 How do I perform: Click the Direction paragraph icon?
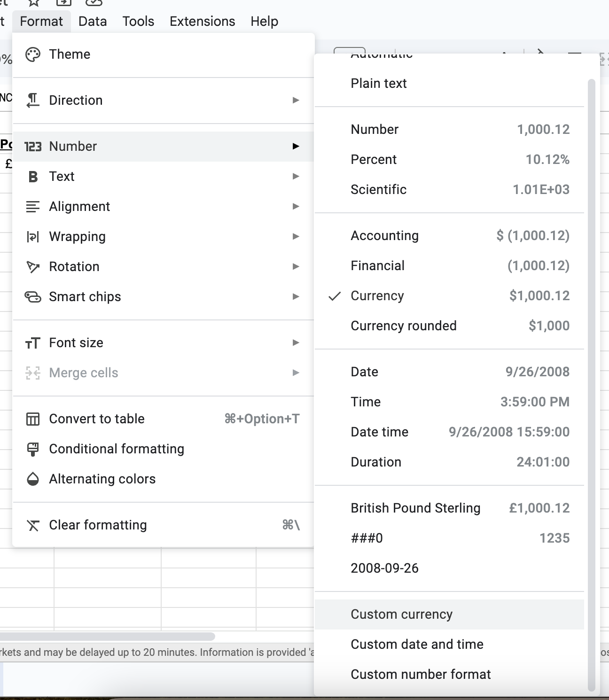coord(33,101)
